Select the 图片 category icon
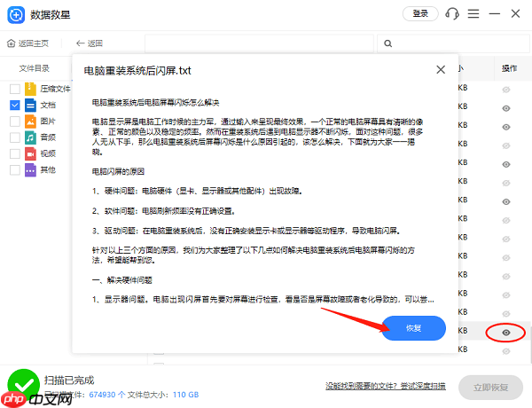 click(x=30, y=122)
